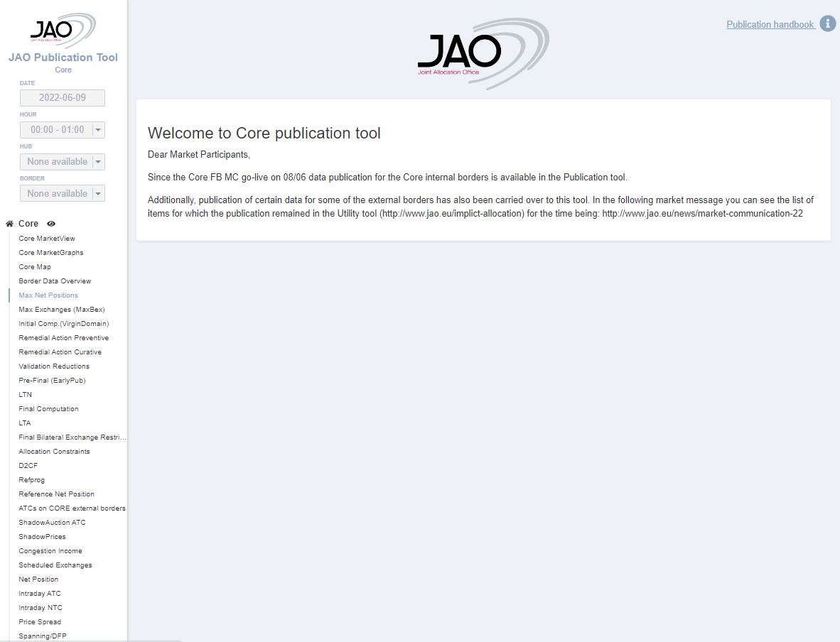Open Border Data Overview

tap(55, 281)
